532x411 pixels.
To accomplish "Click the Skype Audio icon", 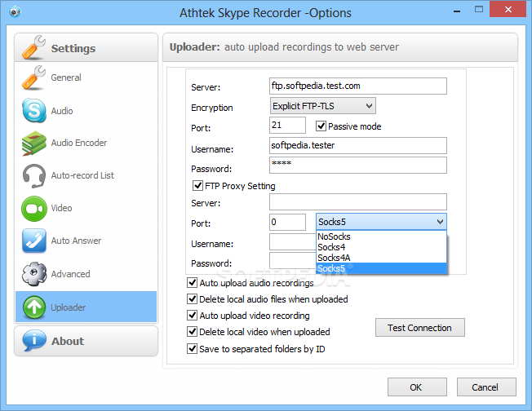I will (x=34, y=111).
